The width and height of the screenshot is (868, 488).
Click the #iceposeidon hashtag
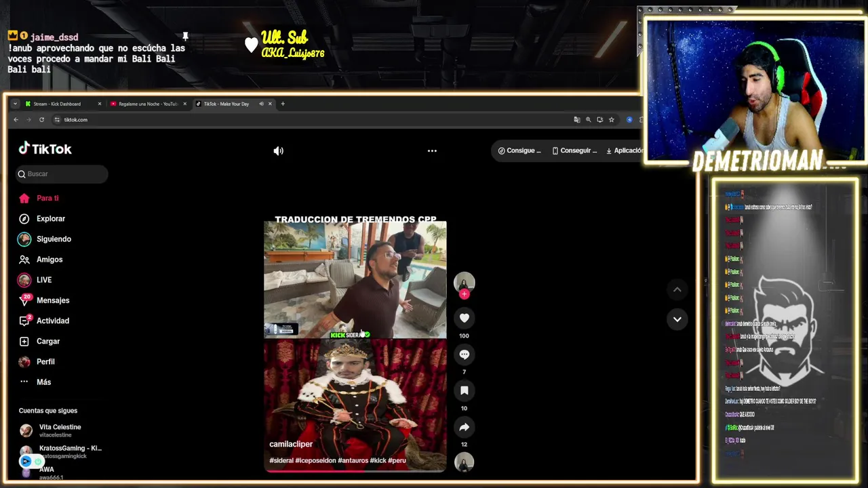(315, 460)
